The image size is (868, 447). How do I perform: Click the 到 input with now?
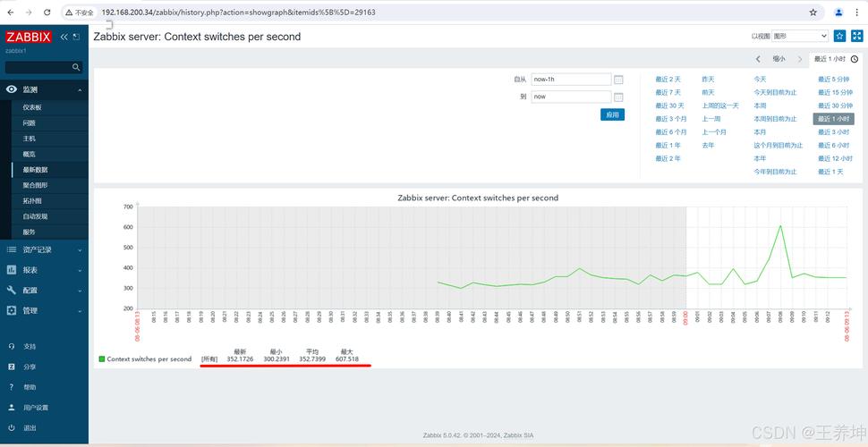[x=571, y=97]
